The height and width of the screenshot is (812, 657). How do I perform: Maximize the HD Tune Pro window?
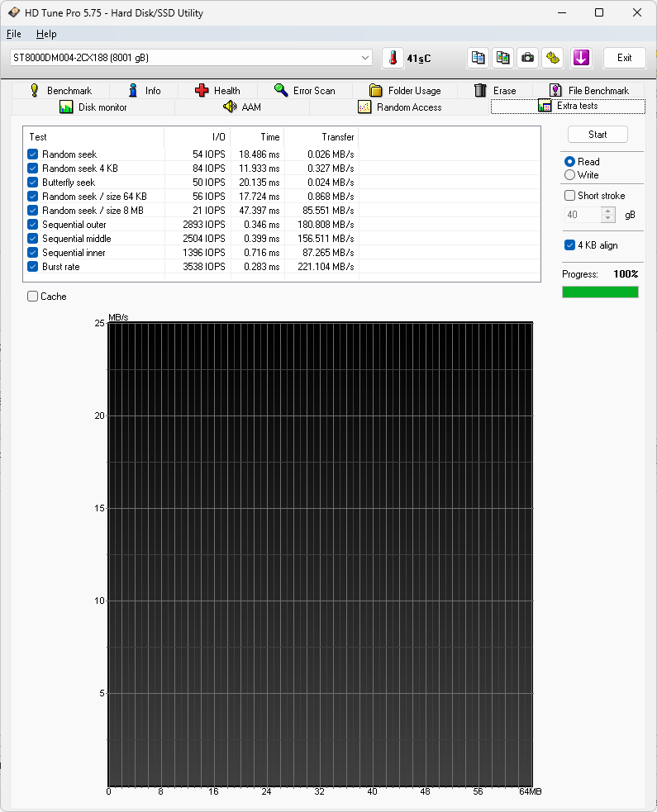click(x=599, y=12)
